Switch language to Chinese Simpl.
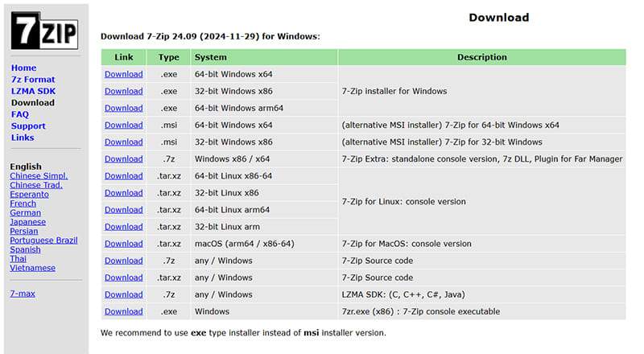The image size is (644, 354). pyautogui.click(x=39, y=175)
